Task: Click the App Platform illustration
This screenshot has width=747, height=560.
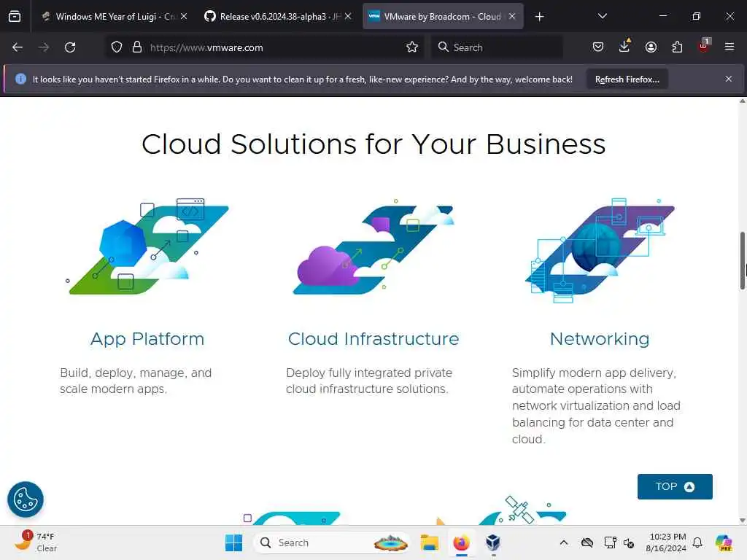Action: 147,246
